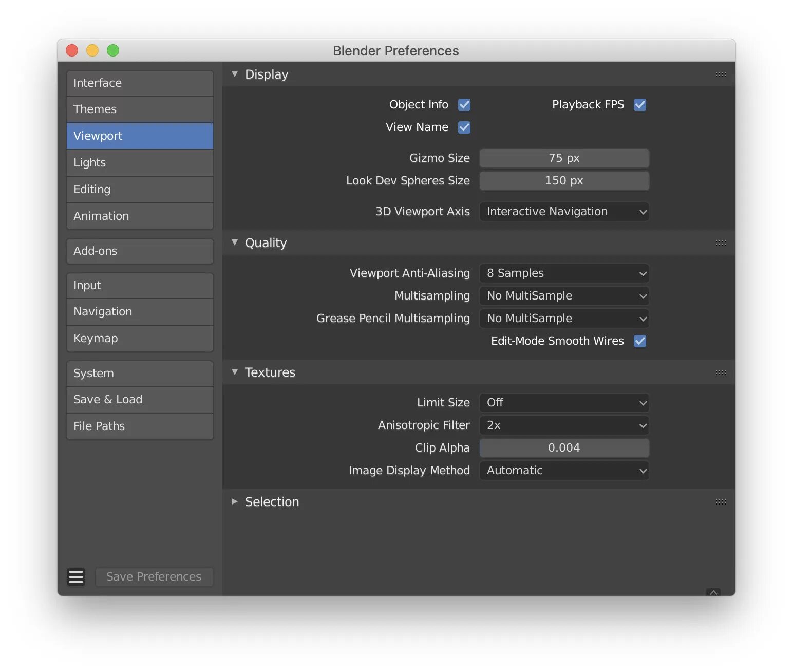Click the Display panel drag grip
793x672 pixels.
(721, 74)
